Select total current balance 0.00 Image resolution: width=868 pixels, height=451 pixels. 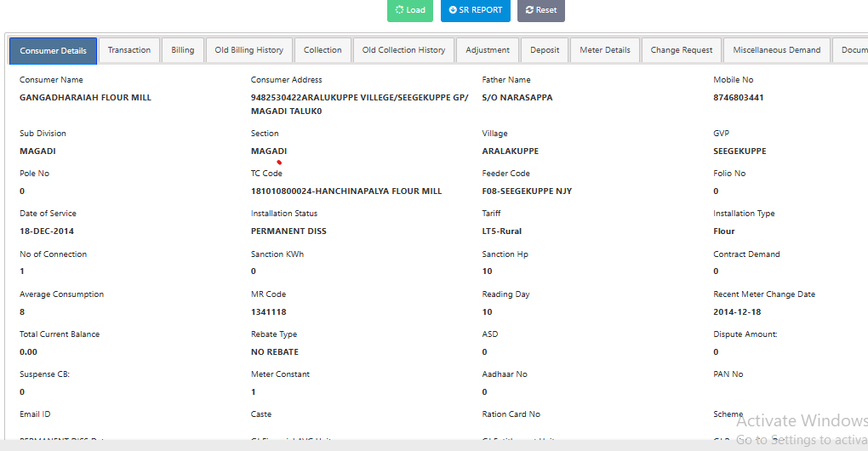coord(28,352)
